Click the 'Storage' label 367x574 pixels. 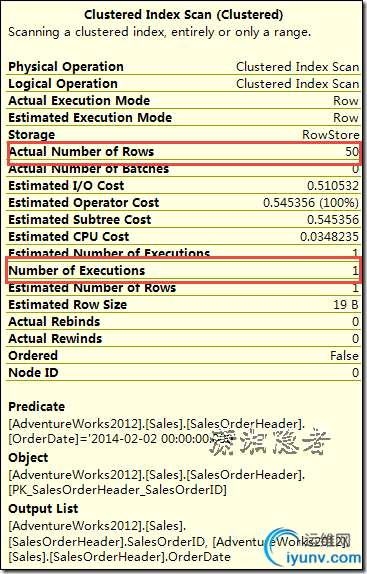[x=31, y=135]
